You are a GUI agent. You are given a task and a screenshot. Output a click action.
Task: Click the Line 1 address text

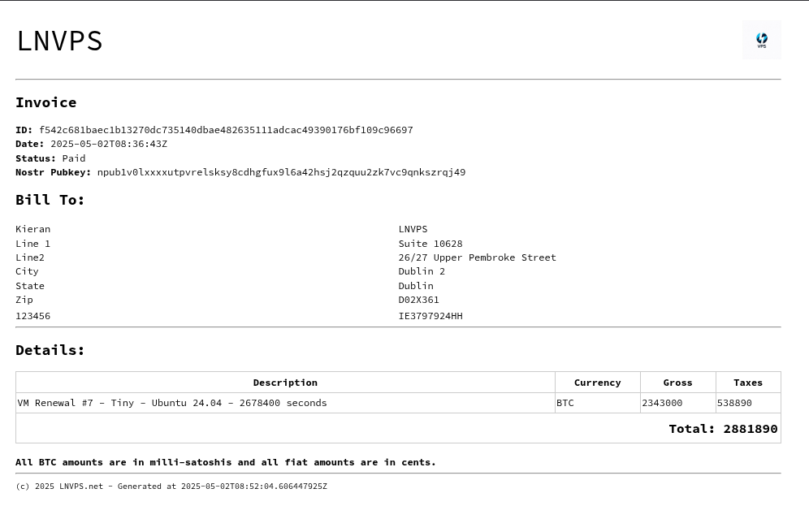point(33,244)
